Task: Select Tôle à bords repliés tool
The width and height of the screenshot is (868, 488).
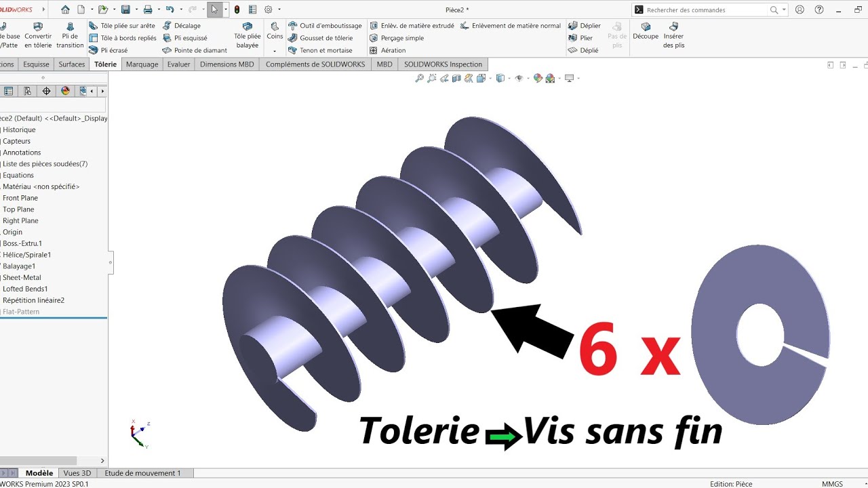Action: pyautogui.click(x=123, y=38)
